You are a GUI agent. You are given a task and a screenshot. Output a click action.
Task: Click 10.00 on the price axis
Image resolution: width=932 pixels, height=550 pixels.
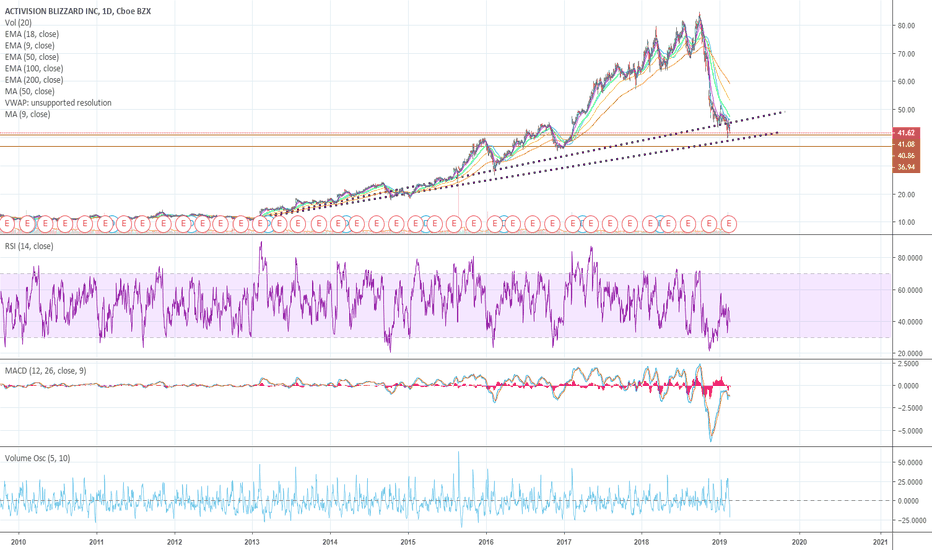[906, 222]
